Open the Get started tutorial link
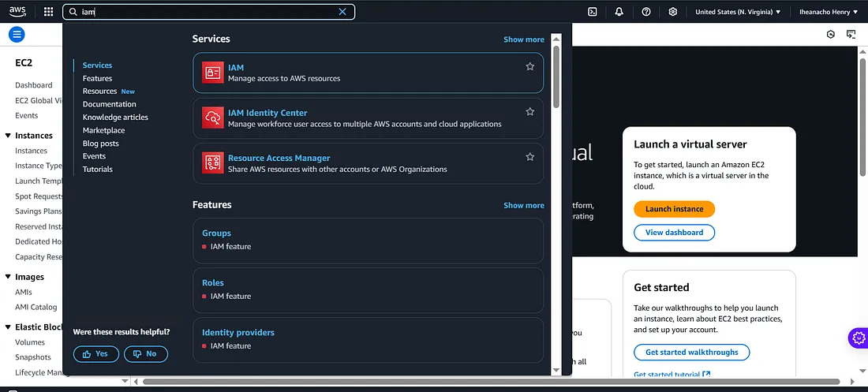Screen dimensions: 868x392 [672, 375]
